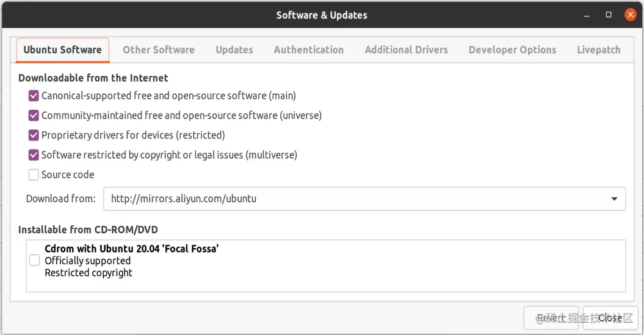Switch to the Other Software tab

pos(159,49)
